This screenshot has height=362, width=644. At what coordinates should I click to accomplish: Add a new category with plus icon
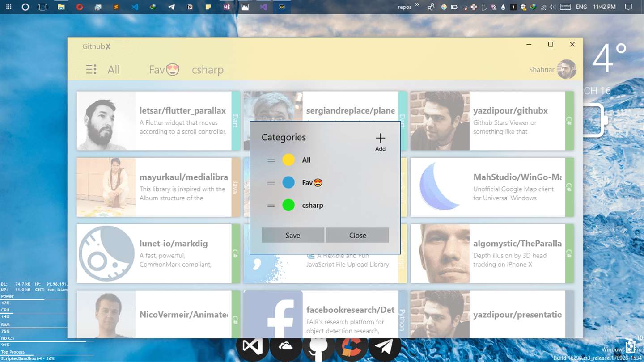click(x=380, y=142)
